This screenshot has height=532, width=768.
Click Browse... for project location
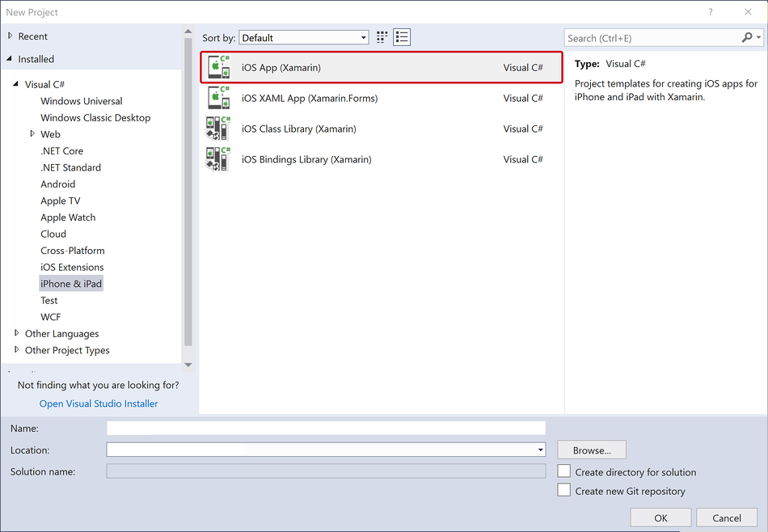click(x=591, y=450)
